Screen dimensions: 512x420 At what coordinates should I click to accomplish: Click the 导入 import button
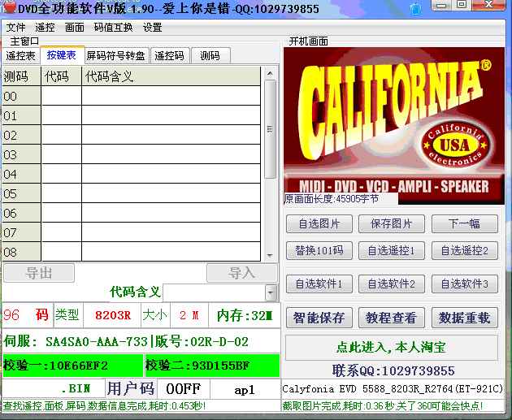click(x=242, y=273)
